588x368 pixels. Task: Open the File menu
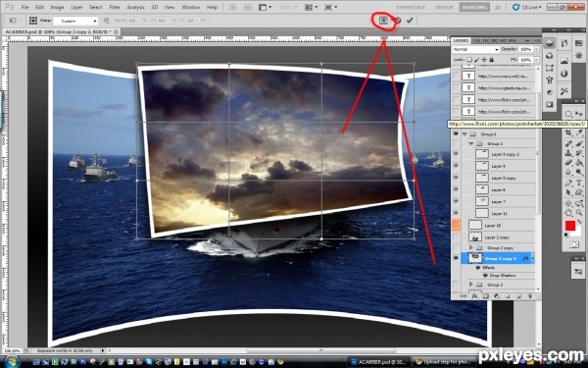(x=24, y=7)
